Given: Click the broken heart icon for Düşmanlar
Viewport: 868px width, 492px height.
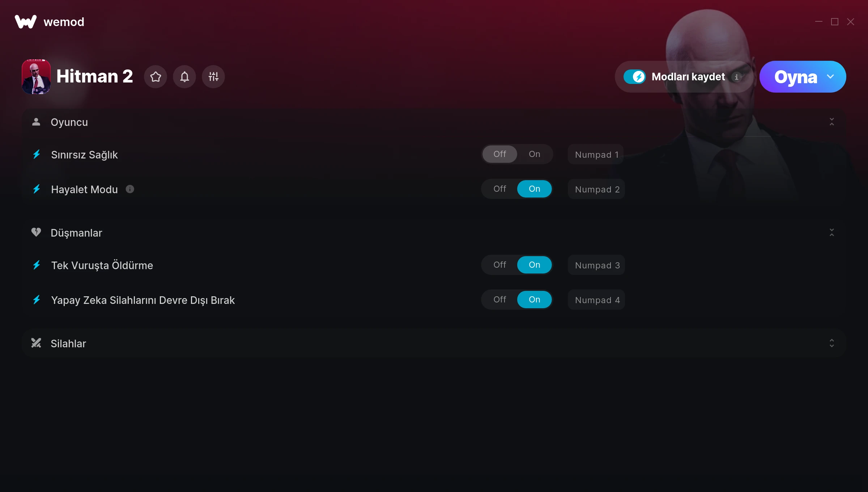Looking at the screenshot, I should coord(36,232).
